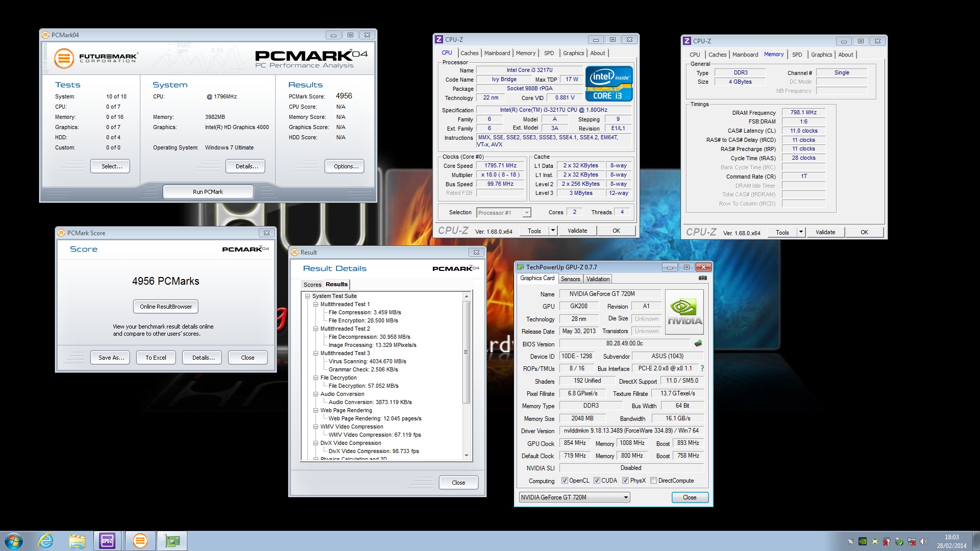Viewport: 980px width, 551px height.
Task: Click Result Details scrollbar thumb
Action: pos(465,352)
